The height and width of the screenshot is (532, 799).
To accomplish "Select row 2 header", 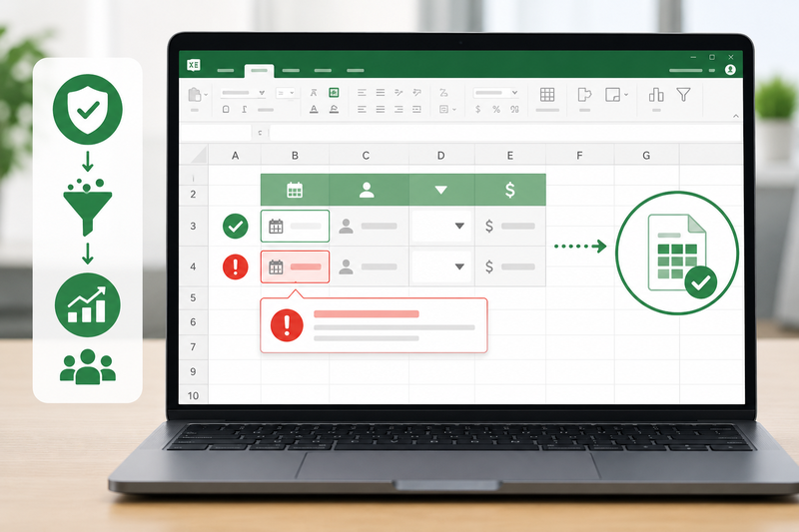I will click(193, 194).
